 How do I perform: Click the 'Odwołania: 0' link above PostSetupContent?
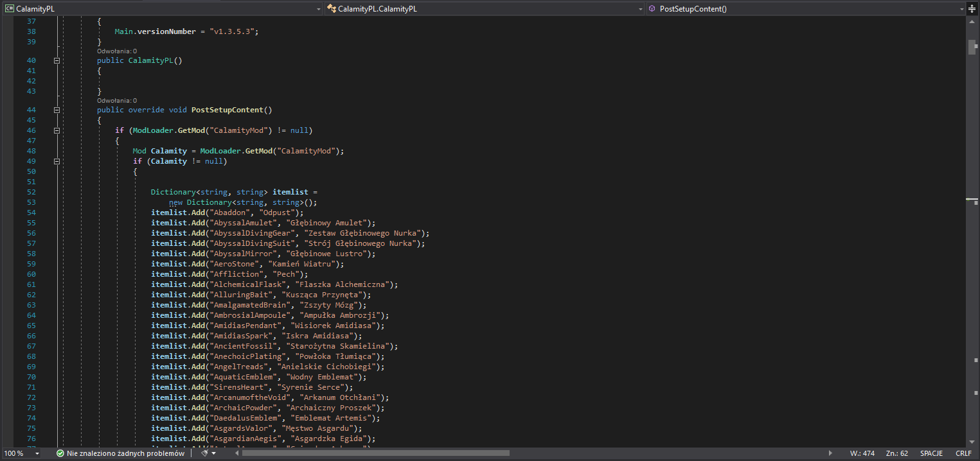(x=117, y=101)
